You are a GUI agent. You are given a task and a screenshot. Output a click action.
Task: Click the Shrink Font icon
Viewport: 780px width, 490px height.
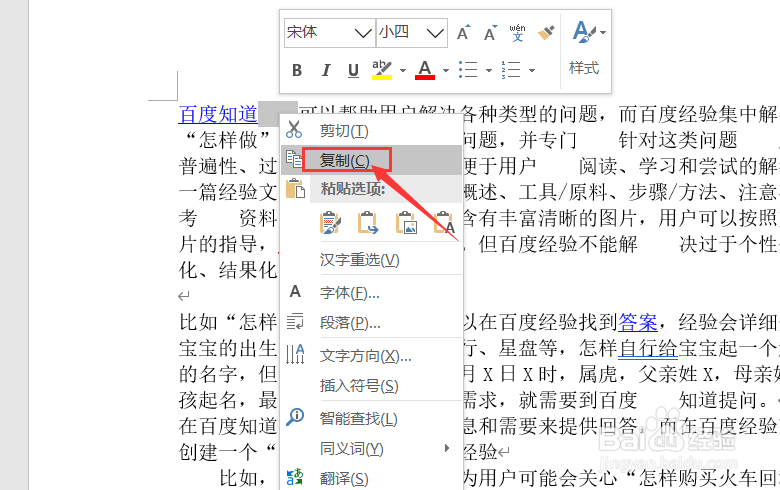coord(490,33)
